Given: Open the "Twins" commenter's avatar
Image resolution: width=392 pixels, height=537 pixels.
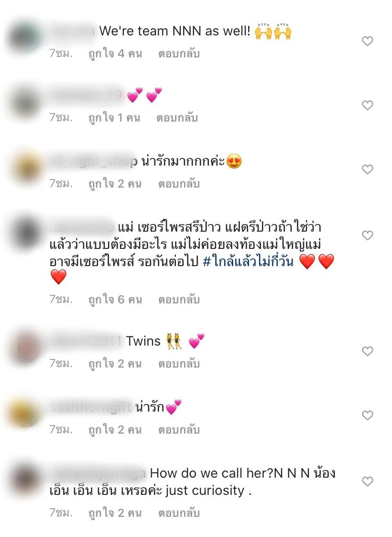Looking at the screenshot, I should pyautogui.click(x=25, y=347).
